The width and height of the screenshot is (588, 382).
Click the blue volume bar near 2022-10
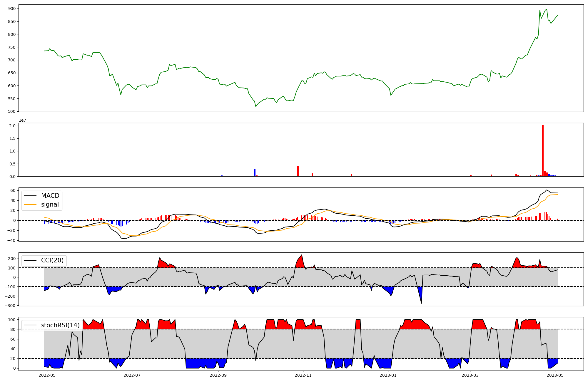click(255, 172)
